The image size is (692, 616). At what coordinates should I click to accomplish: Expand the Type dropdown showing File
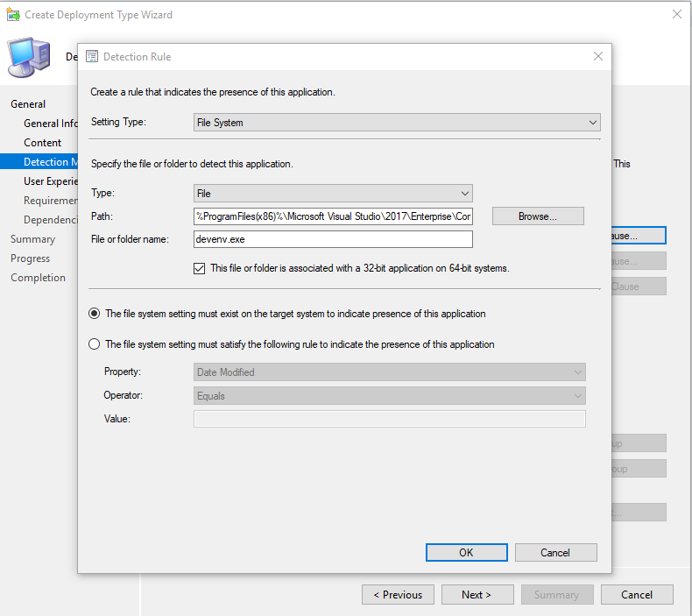(332, 194)
